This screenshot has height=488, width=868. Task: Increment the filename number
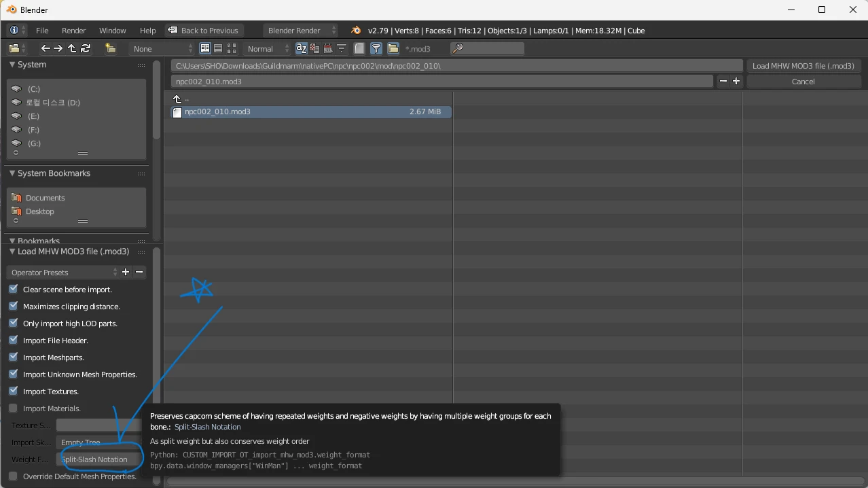coord(736,82)
